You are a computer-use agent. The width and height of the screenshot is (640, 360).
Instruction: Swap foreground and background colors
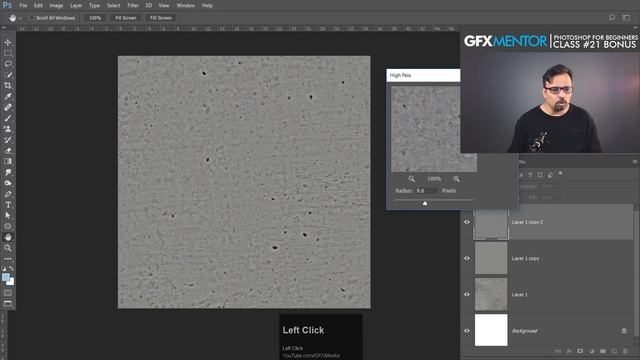(x=11, y=269)
